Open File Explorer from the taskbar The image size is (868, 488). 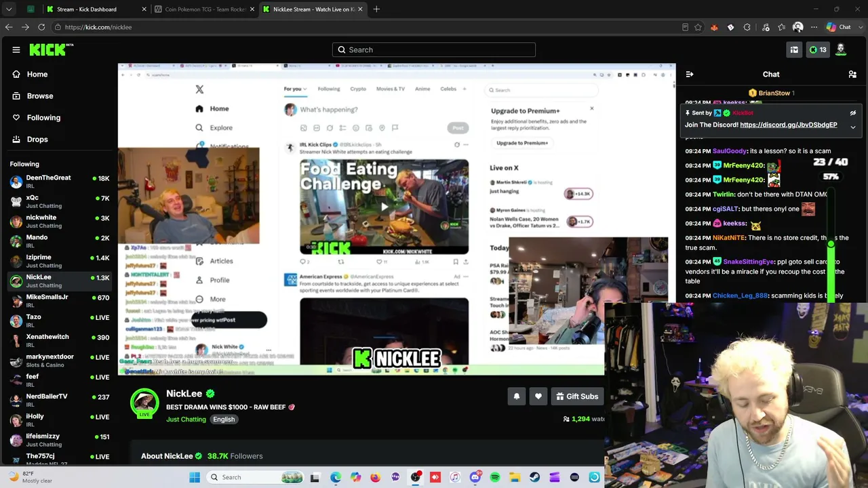(x=515, y=478)
